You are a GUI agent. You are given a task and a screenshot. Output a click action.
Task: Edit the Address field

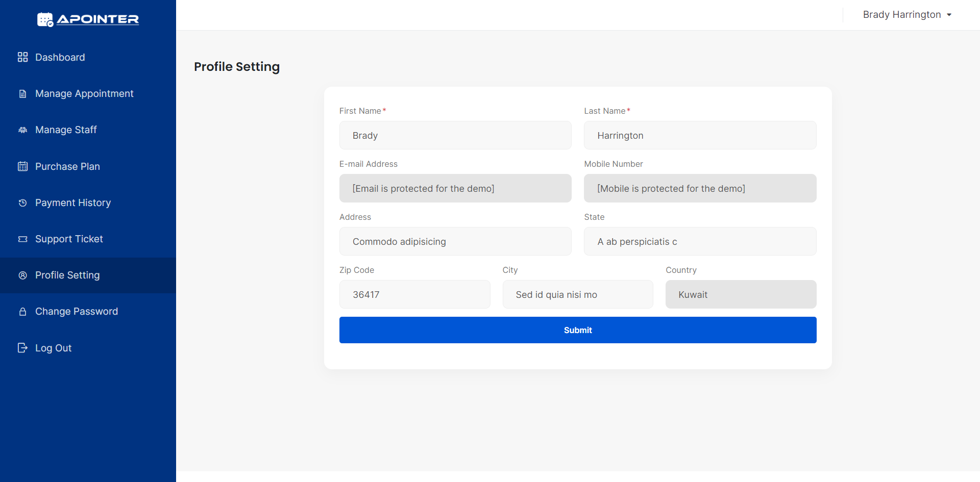[455, 241]
